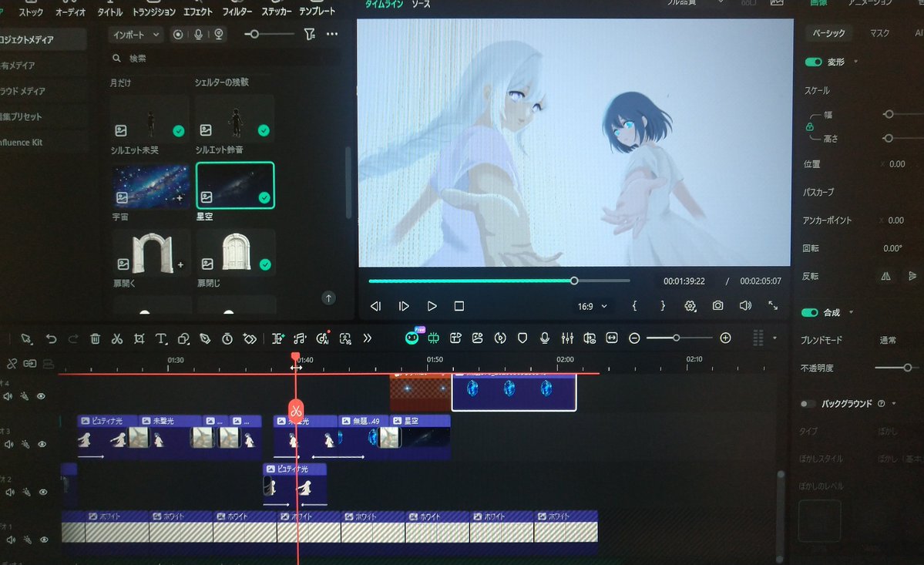Zoom in the timeline with plus
Viewport: 924px width, 565px height.
725,338
